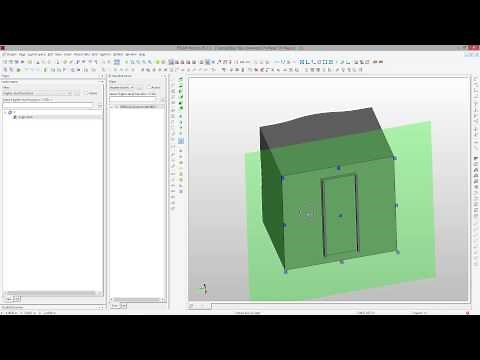Close the left docked panel

102,76
